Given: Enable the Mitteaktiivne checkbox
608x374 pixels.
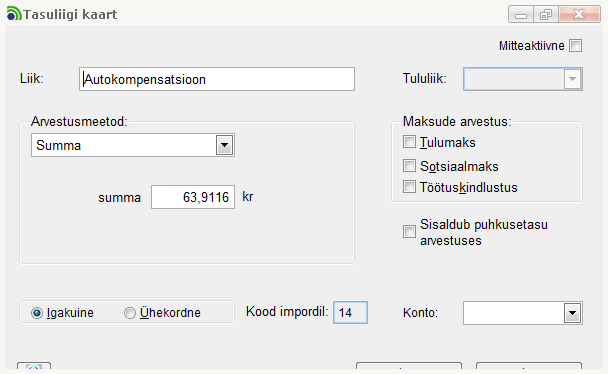Looking at the screenshot, I should point(575,46).
